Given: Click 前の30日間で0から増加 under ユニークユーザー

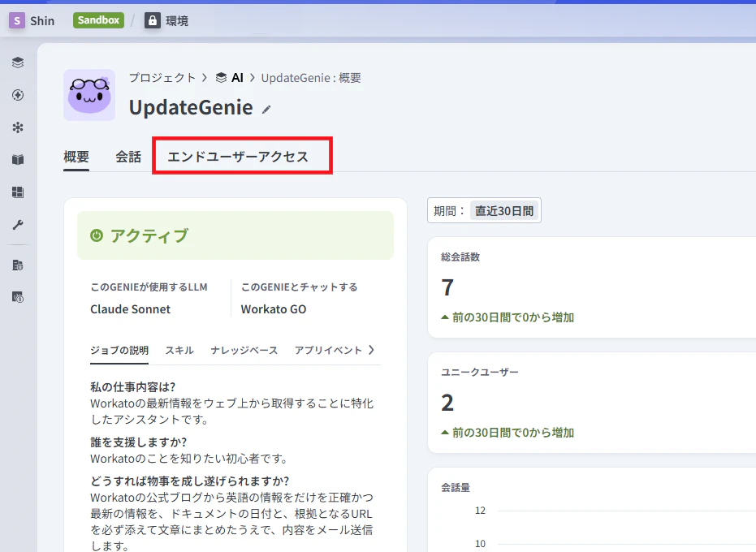Looking at the screenshot, I should (508, 433).
